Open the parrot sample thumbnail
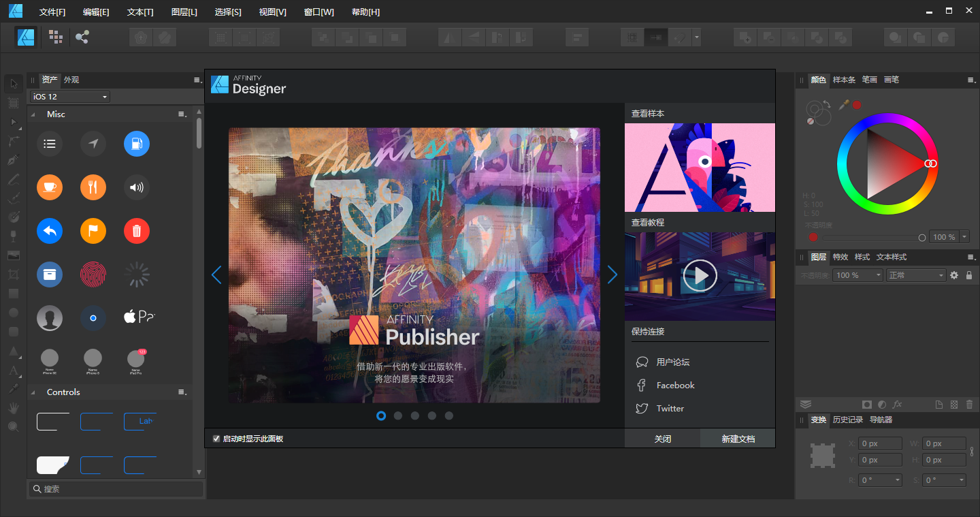Viewport: 980px width, 517px height. click(700, 168)
